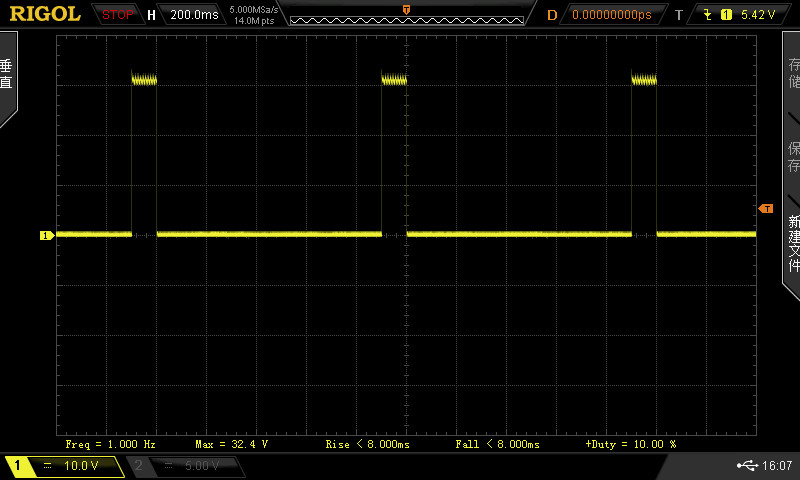Edit the 0.00000000ps delay value
Screen dimensions: 800x480
pos(611,15)
